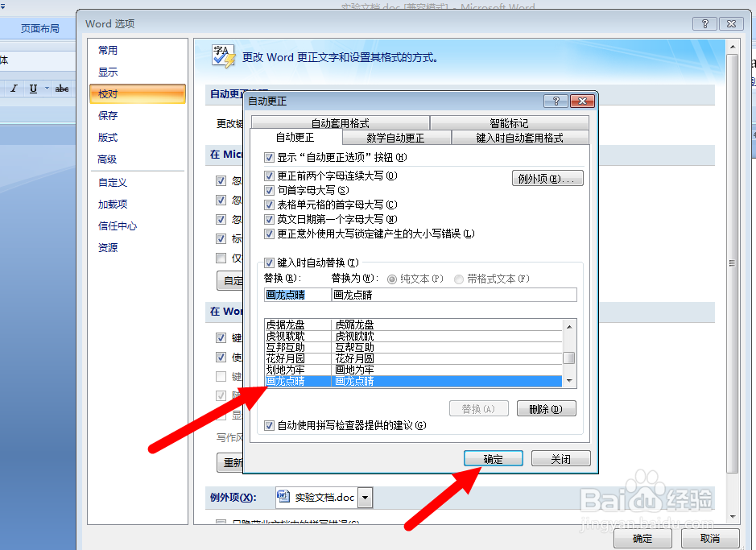
Task: Toggle 显示“自动更正选项”按钮 checkbox
Action: point(269,158)
